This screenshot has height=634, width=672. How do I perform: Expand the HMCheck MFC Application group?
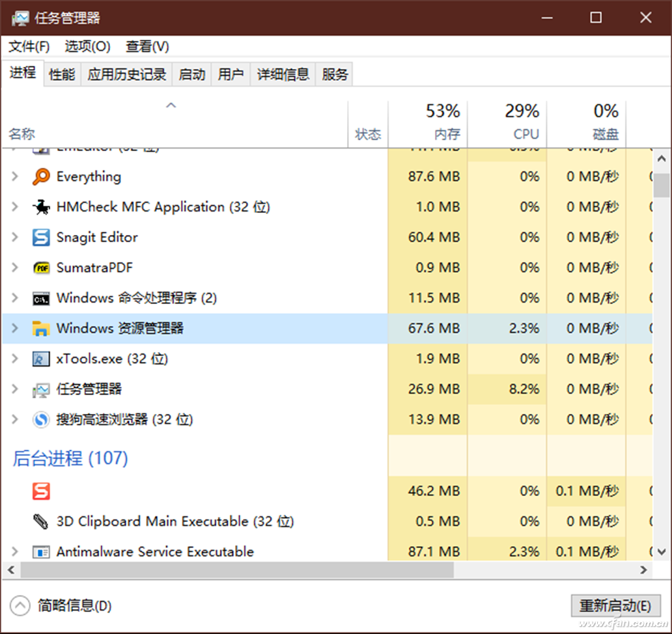pos(15,207)
